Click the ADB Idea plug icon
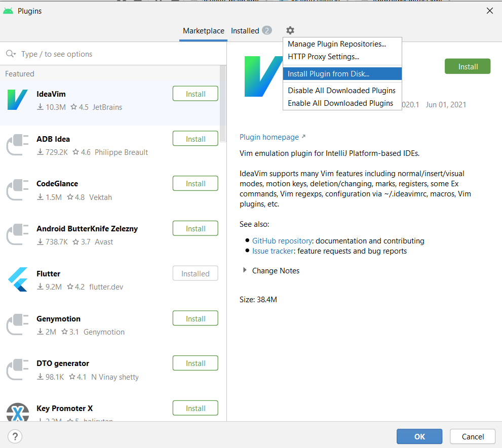502x448 pixels. (x=18, y=145)
